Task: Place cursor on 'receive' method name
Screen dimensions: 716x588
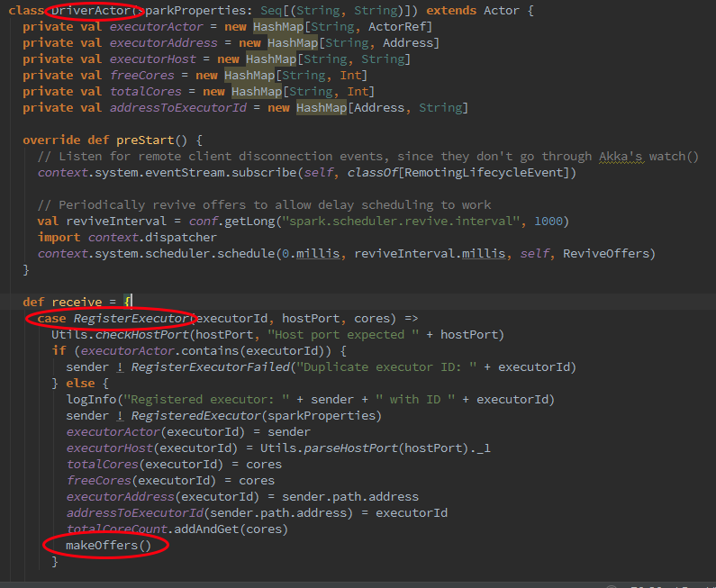Action: tap(77, 303)
